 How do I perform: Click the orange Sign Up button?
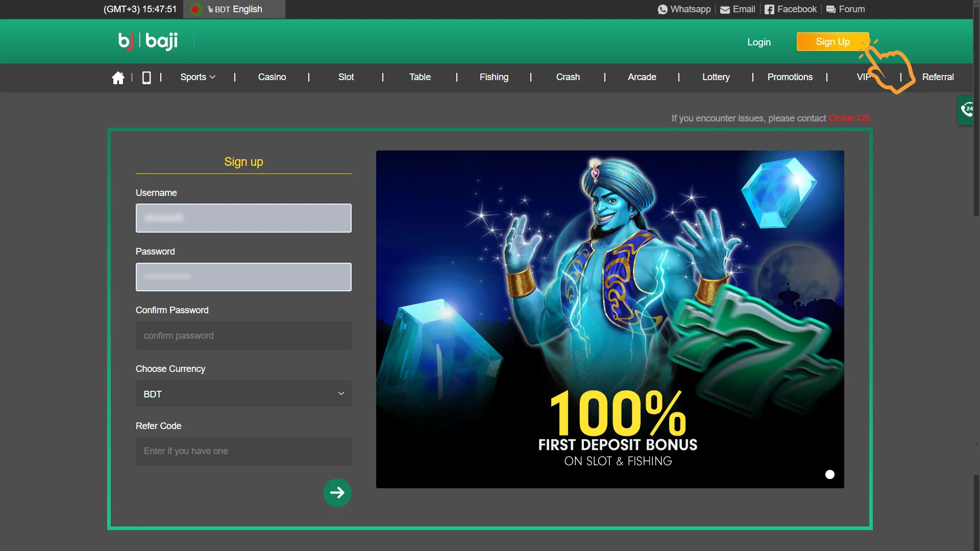832,42
